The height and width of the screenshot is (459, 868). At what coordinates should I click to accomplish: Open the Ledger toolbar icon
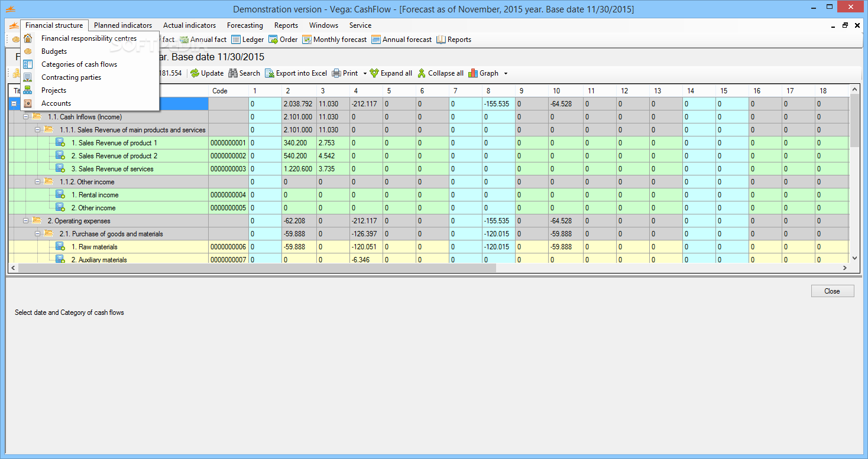[x=236, y=40]
